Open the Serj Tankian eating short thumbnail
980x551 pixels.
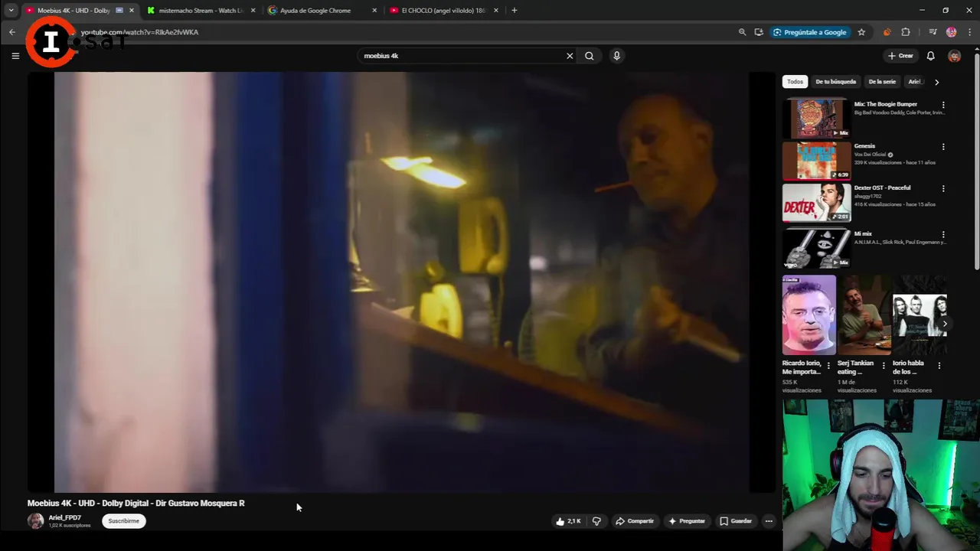point(864,315)
